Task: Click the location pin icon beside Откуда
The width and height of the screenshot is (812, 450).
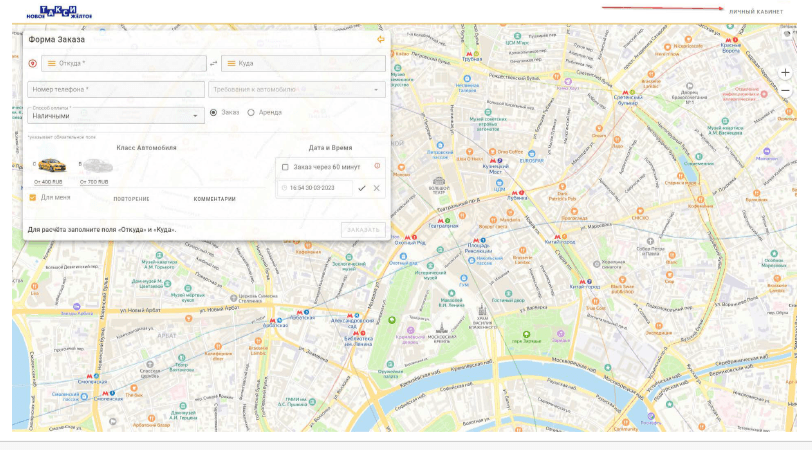Action: (33, 63)
